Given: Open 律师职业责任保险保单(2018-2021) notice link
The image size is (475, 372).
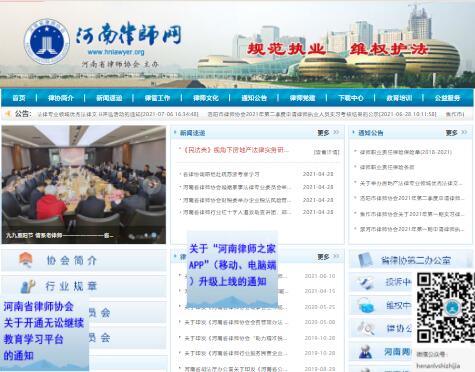Looking at the screenshot, I should tap(406, 152).
